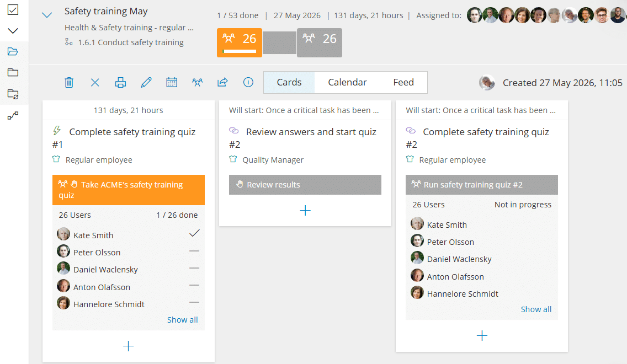
Task: Click Regular employee role on quiz #1 card
Action: 99,160
